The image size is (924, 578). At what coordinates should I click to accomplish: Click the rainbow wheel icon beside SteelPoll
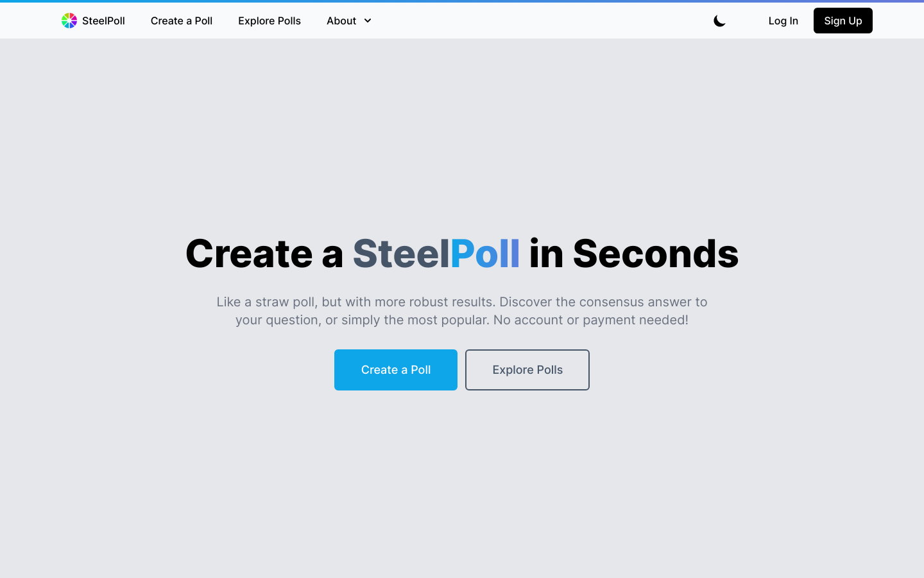pos(69,20)
